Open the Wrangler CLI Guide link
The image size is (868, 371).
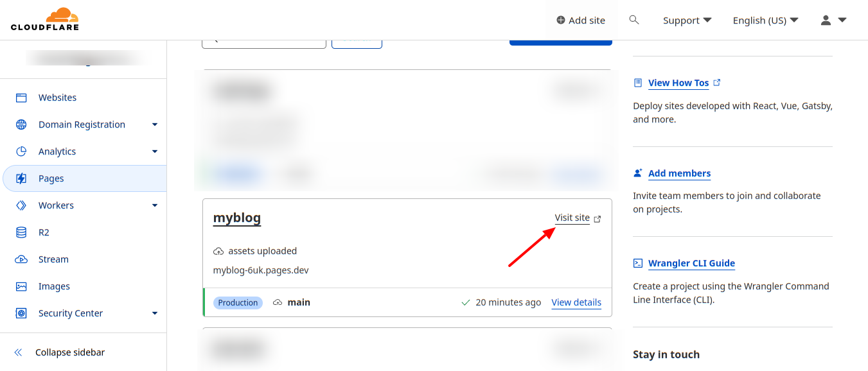(x=691, y=263)
